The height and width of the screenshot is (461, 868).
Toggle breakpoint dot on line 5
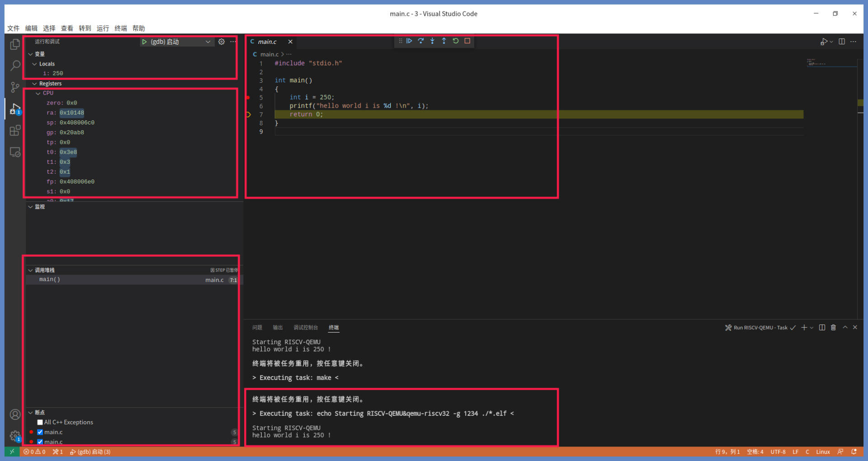tap(248, 97)
